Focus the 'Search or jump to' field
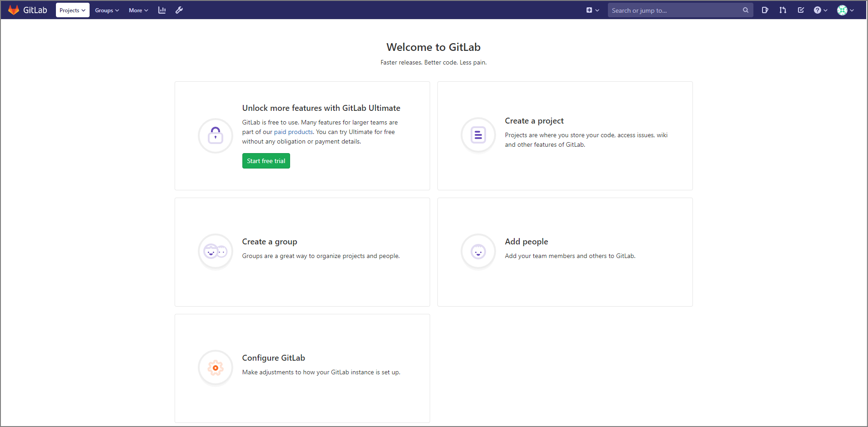This screenshot has width=868, height=427. 675,10
